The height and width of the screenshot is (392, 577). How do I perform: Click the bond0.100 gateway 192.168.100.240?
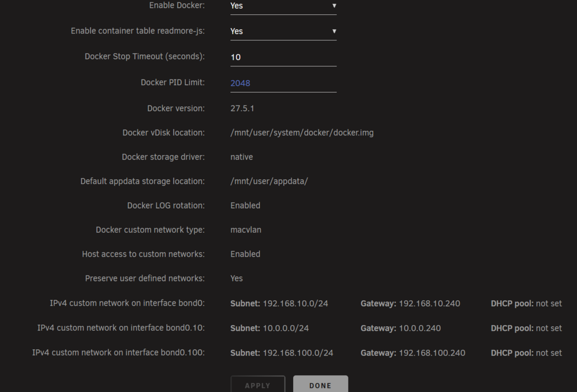(x=432, y=353)
